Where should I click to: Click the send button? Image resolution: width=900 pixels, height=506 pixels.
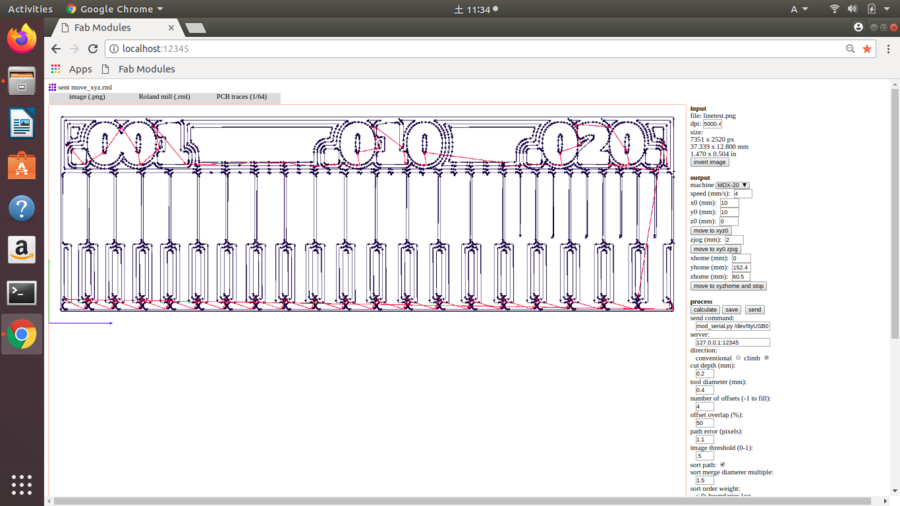click(x=754, y=310)
